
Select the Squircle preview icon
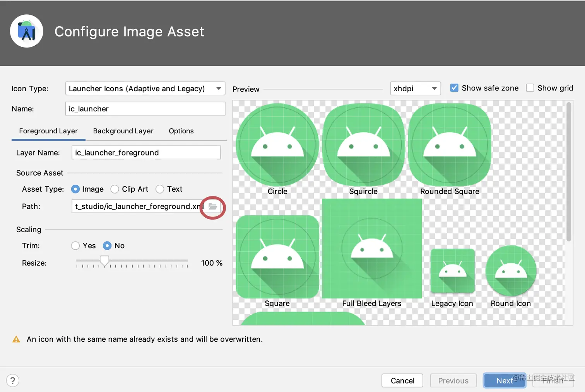click(x=363, y=145)
